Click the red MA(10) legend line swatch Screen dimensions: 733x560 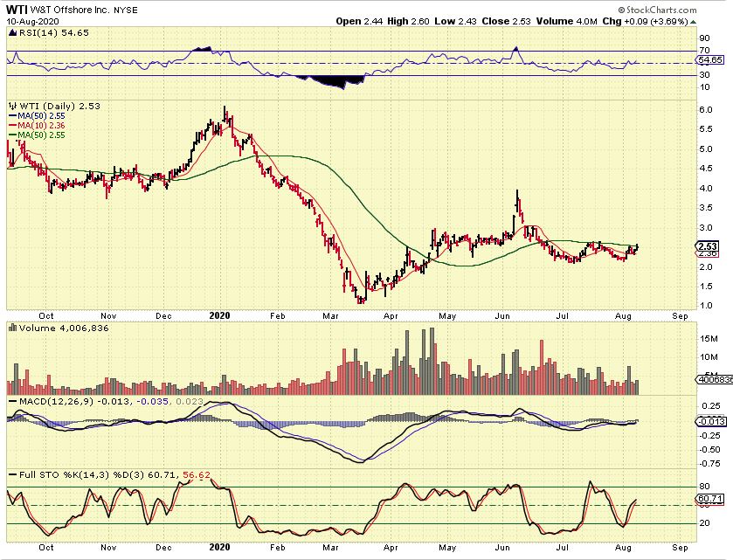click(12, 126)
